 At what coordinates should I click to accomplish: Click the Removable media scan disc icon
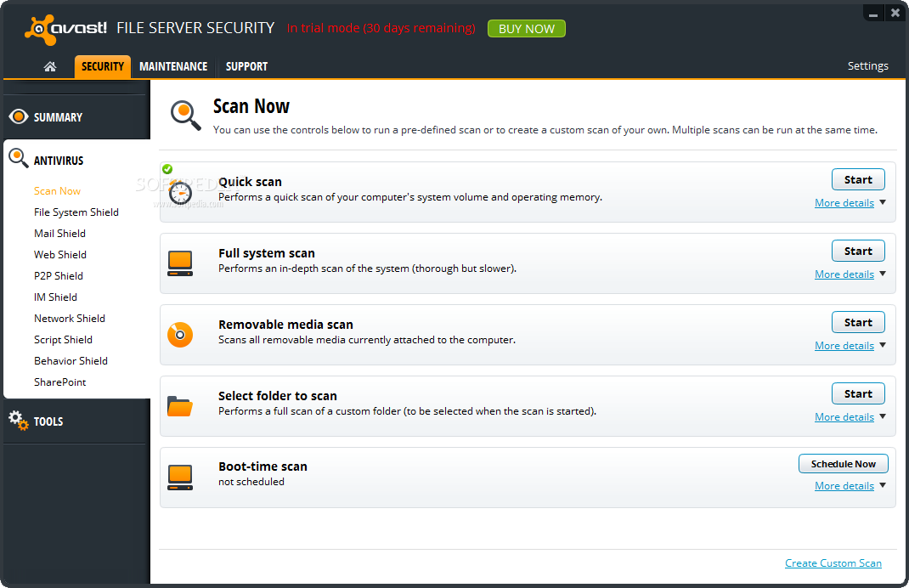point(180,335)
